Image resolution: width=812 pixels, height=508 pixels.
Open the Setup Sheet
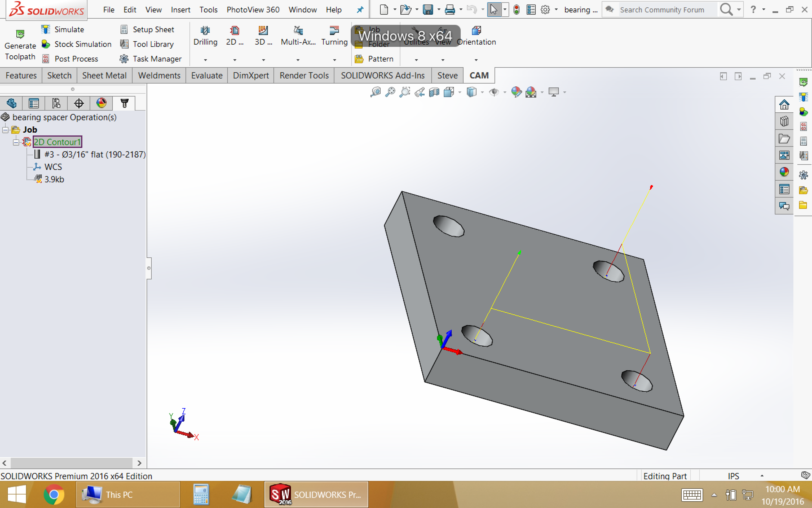(147, 30)
